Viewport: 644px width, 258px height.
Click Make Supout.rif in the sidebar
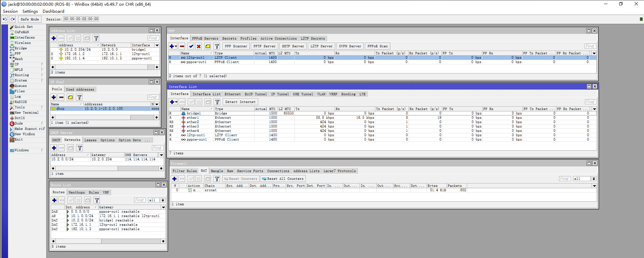click(30, 129)
